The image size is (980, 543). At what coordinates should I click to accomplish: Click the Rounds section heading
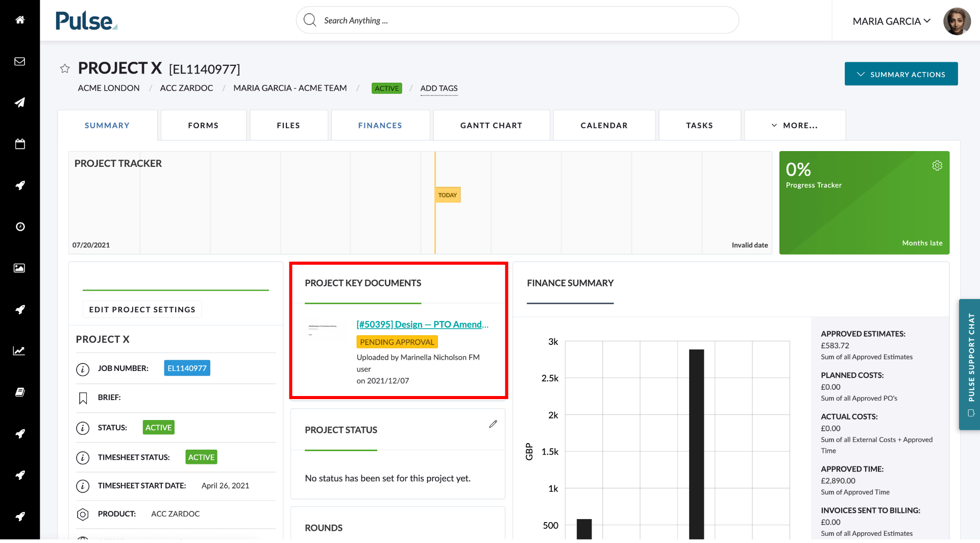click(324, 528)
